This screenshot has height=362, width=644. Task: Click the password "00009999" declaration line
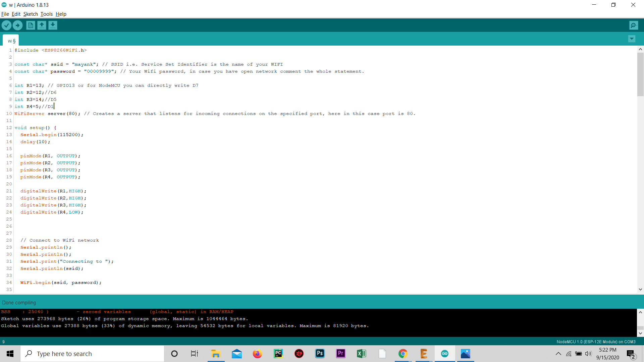pyautogui.click(x=189, y=71)
